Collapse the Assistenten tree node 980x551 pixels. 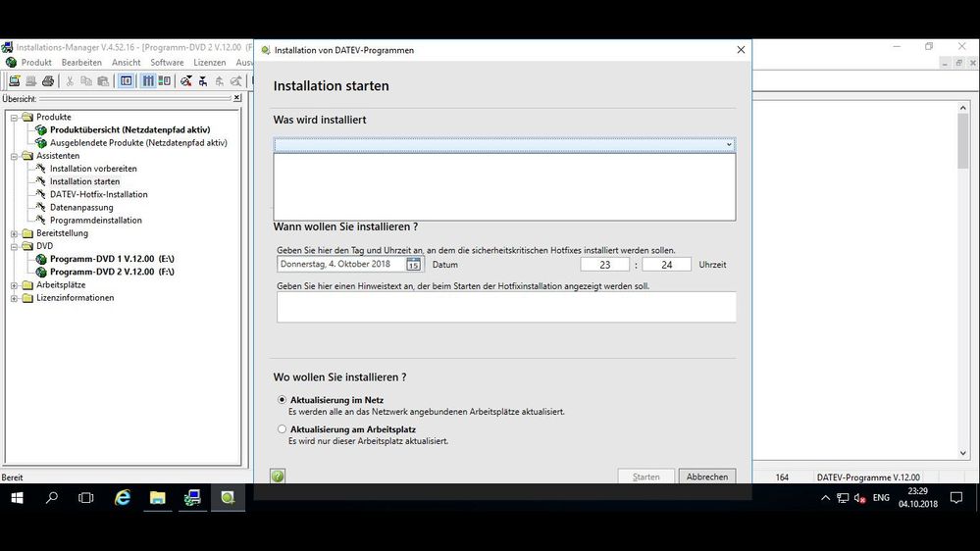(x=15, y=156)
